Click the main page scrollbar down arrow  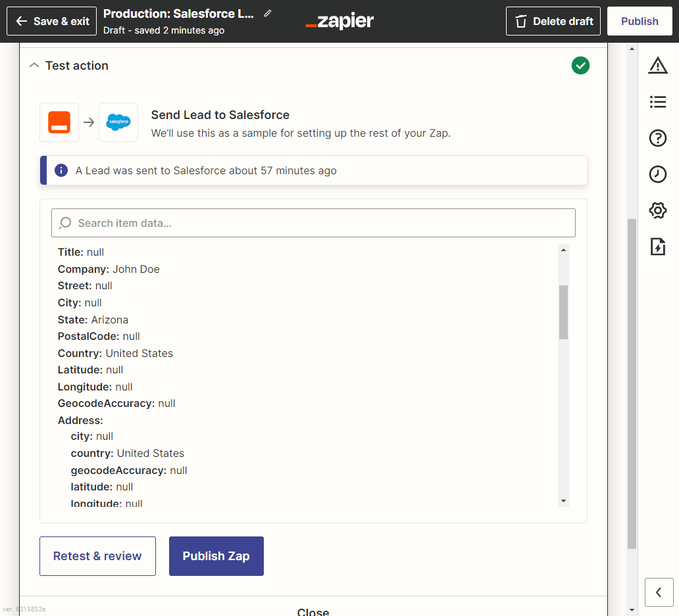click(632, 610)
